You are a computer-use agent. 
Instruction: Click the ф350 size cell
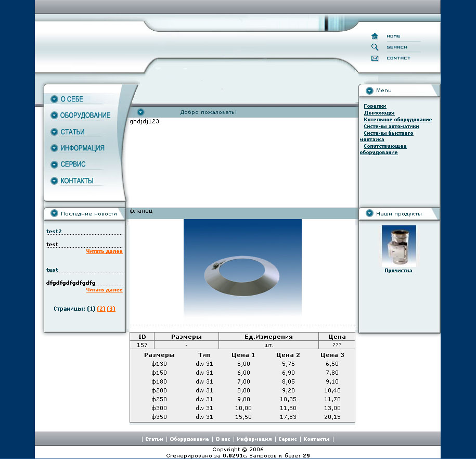(159, 417)
